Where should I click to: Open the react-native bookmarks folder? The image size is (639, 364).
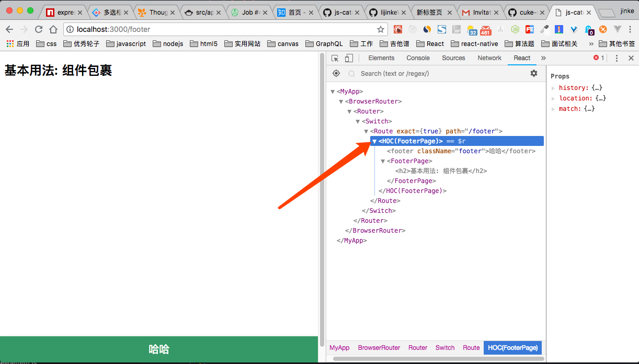(474, 44)
